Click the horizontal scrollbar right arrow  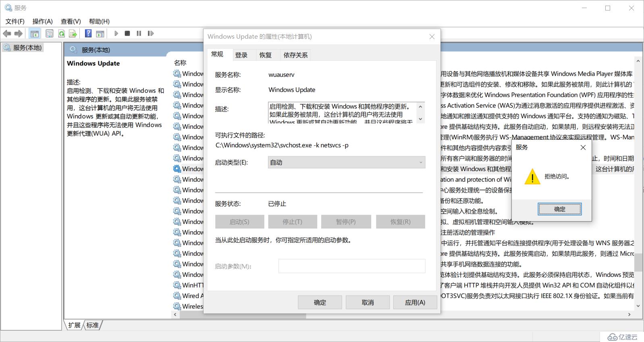pyautogui.click(x=629, y=315)
